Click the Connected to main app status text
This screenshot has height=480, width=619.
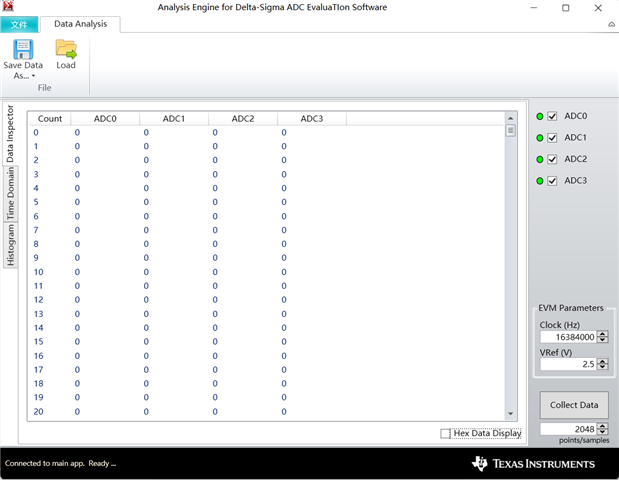click(x=60, y=463)
